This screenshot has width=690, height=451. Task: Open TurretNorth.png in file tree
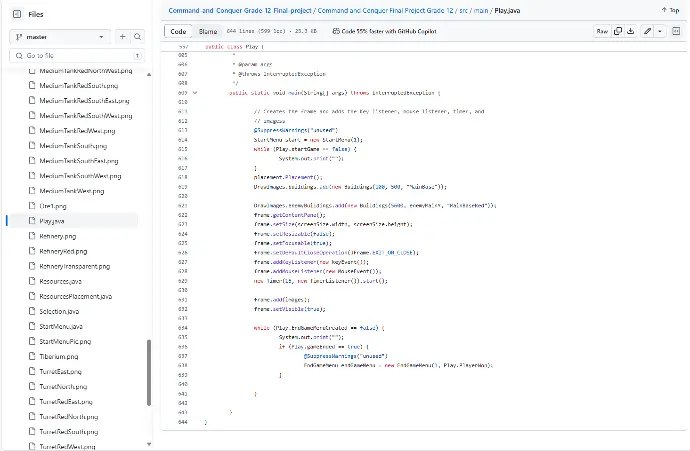click(x=63, y=386)
